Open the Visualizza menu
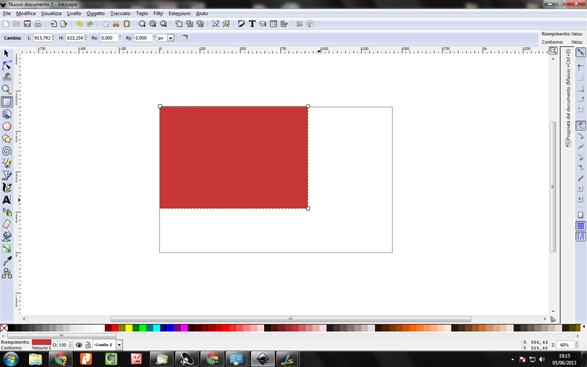Image resolution: width=587 pixels, height=367 pixels. pos(51,13)
